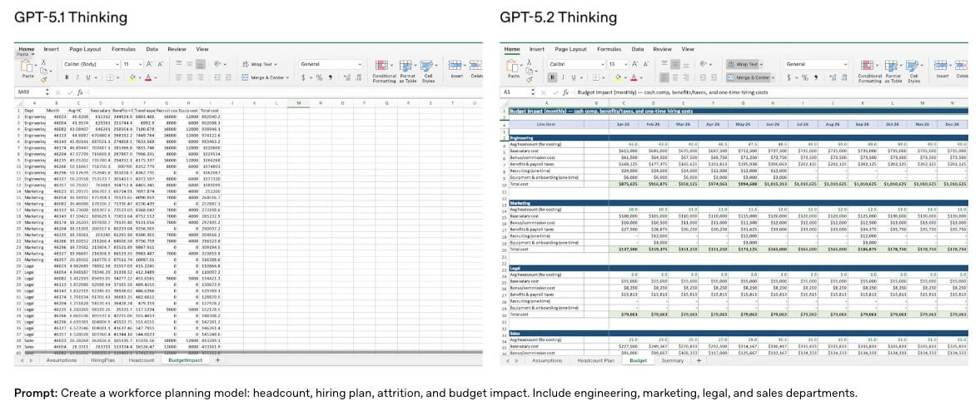980x406 pixels.
Task: Click Format Painter brush in left spreadsheet
Action: [x=43, y=77]
